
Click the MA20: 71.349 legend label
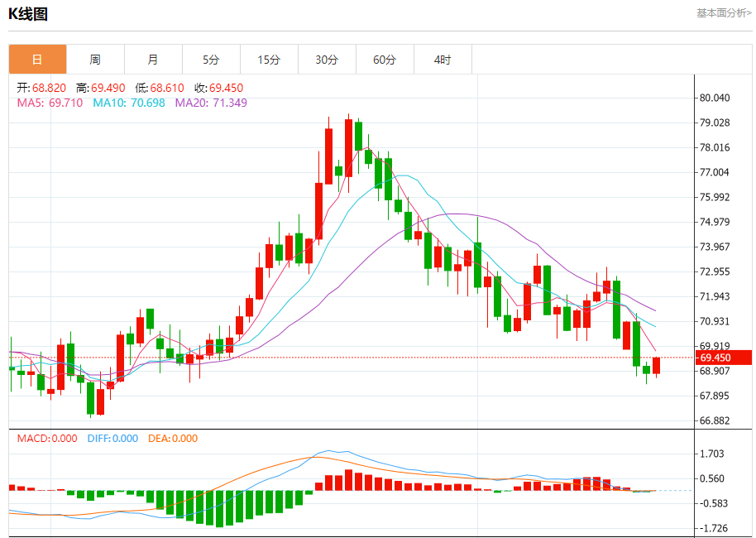tap(211, 103)
